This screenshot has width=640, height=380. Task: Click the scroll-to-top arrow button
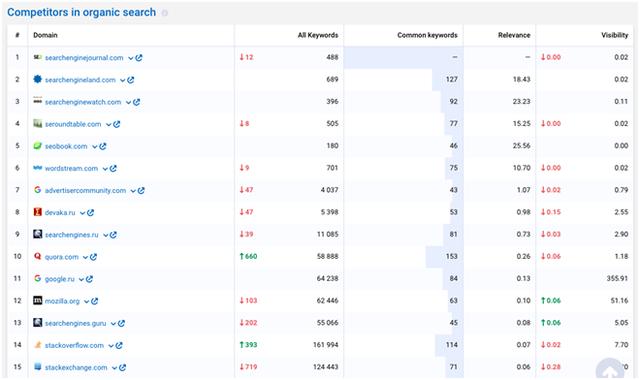point(609,369)
